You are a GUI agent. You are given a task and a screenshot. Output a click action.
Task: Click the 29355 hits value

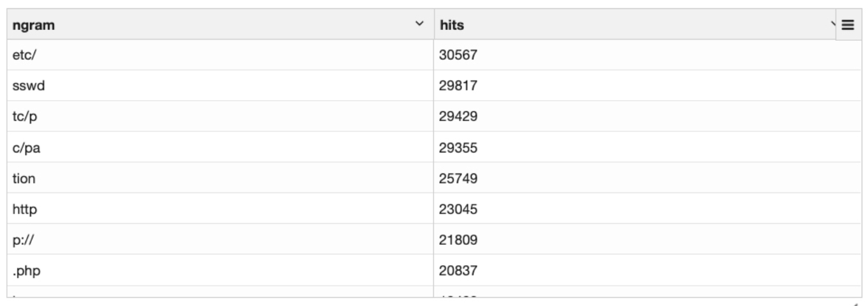[x=458, y=147]
